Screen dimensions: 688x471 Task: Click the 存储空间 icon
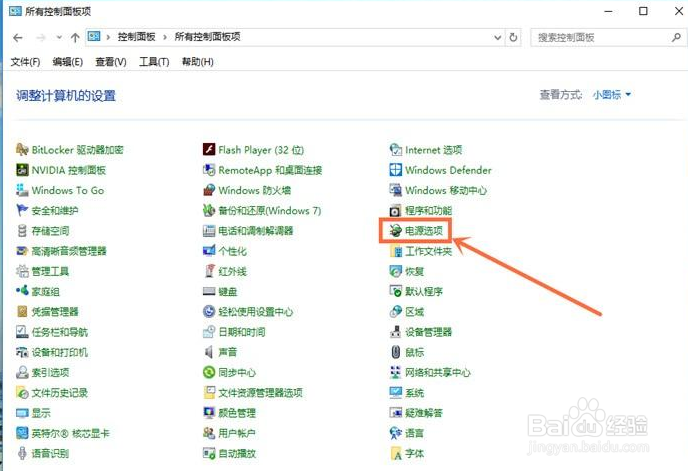point(22,230)
